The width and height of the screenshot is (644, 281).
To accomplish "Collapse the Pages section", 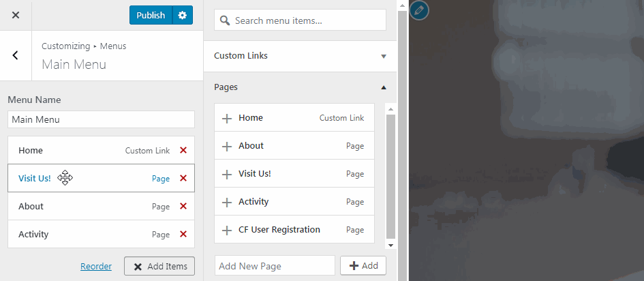I will coord(383,87).
